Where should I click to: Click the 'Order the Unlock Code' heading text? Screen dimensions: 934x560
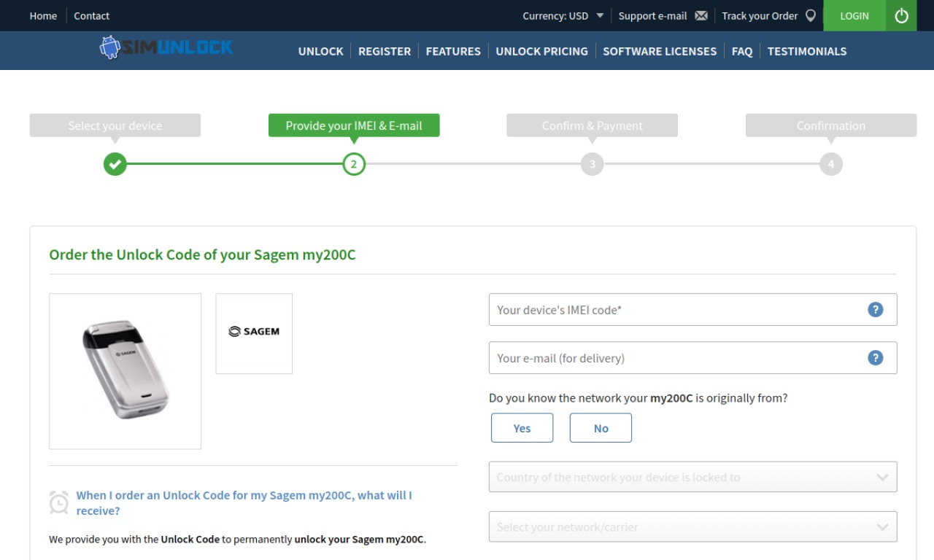[202, 254]
